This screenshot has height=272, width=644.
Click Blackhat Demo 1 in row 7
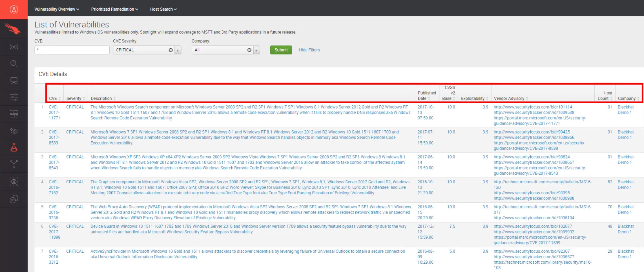coord(626,254)
